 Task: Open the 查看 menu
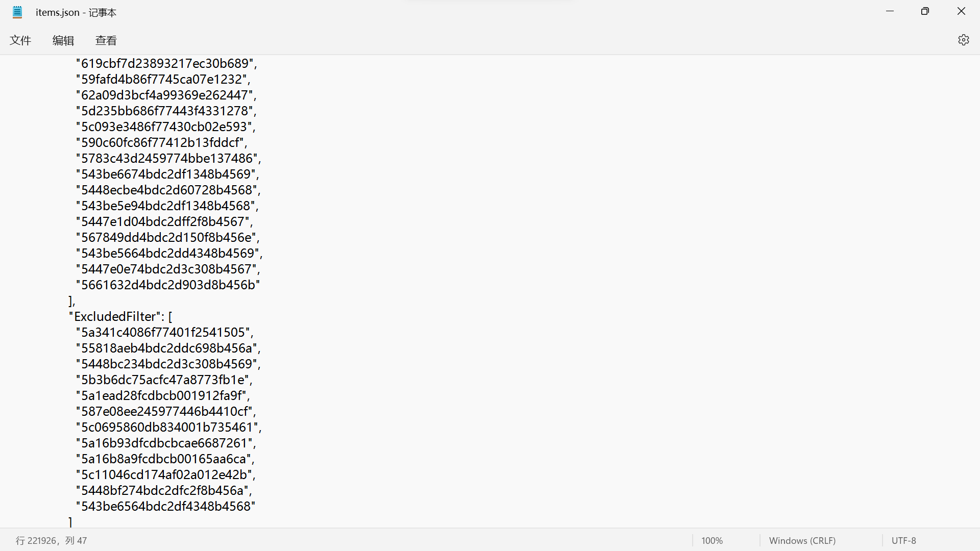pos(106,40)
